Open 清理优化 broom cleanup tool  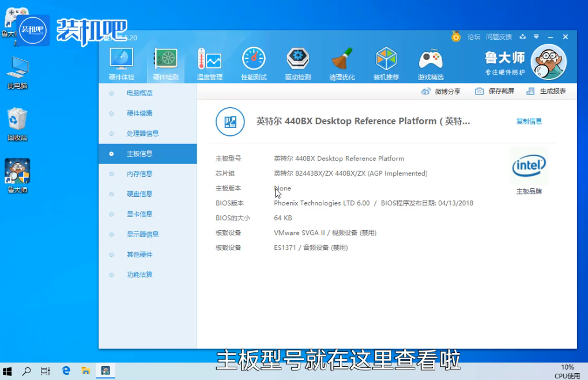pyautogui.click(x=342, y=63)
